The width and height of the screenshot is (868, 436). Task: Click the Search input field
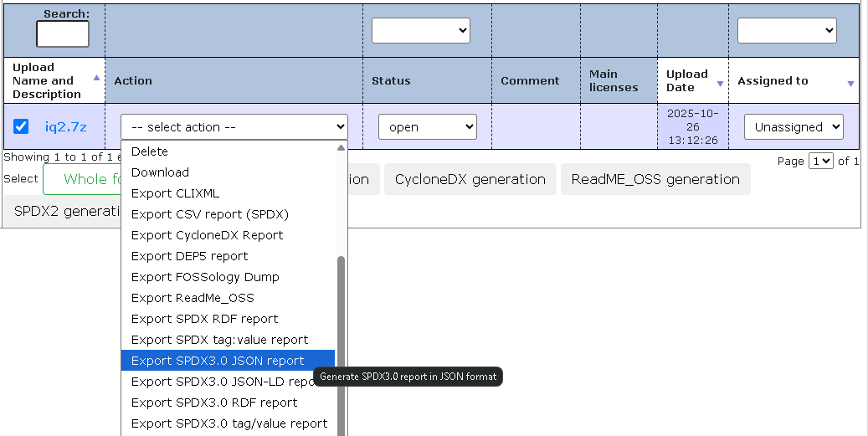[x=62, y=34]
